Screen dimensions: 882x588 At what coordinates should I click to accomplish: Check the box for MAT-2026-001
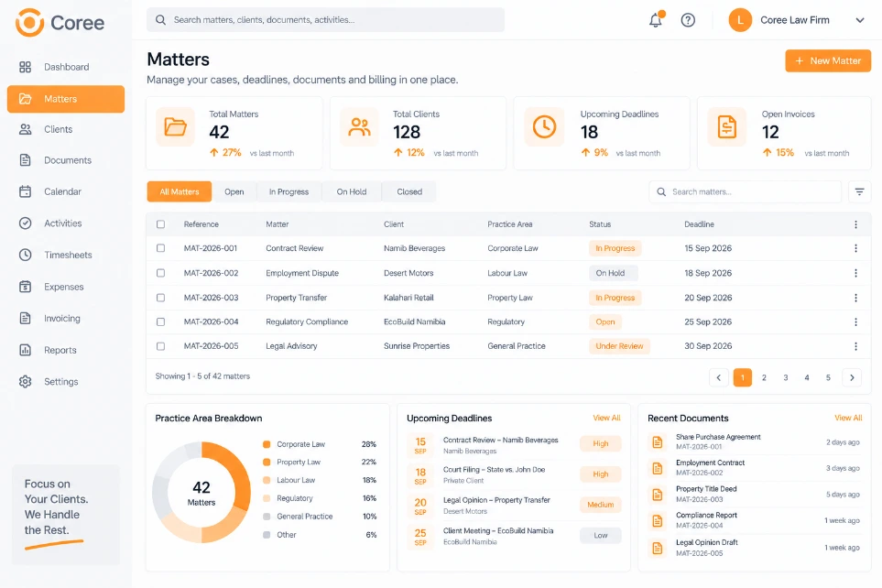[x=161, y=248]
